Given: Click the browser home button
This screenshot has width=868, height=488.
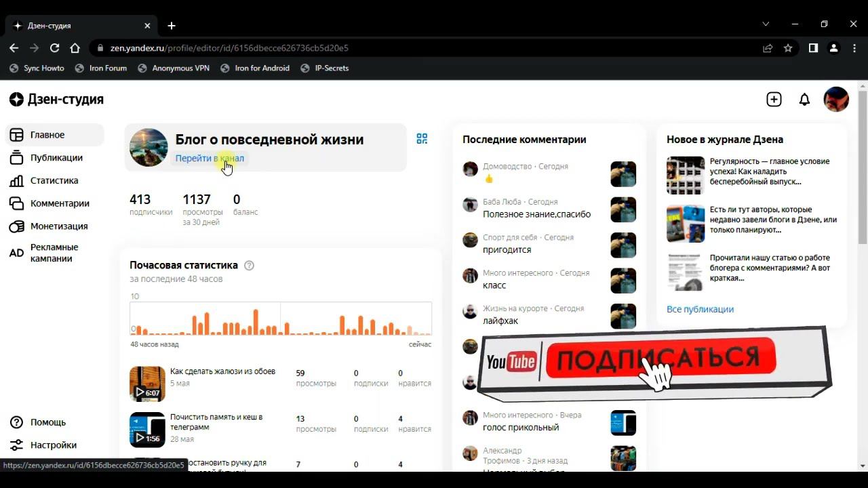Looking at the screenshot, I should pos(75,48).
